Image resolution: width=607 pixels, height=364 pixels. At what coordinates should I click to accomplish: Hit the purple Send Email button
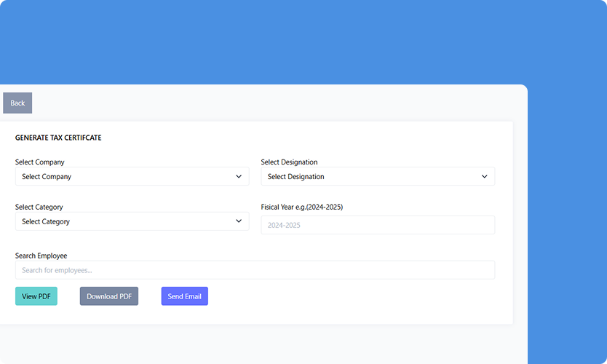click(x=184, y=296)
